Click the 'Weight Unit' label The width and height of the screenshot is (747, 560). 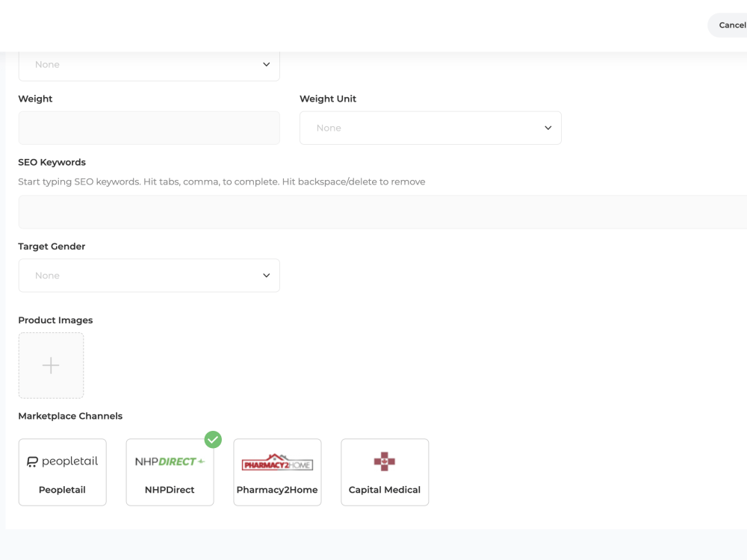328,99
